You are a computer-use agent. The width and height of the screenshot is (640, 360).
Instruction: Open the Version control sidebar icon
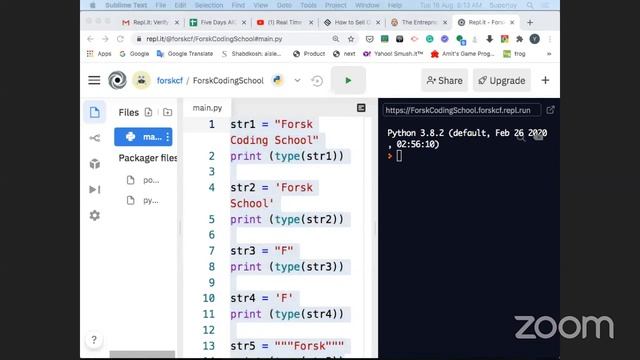tap(95, 138)
